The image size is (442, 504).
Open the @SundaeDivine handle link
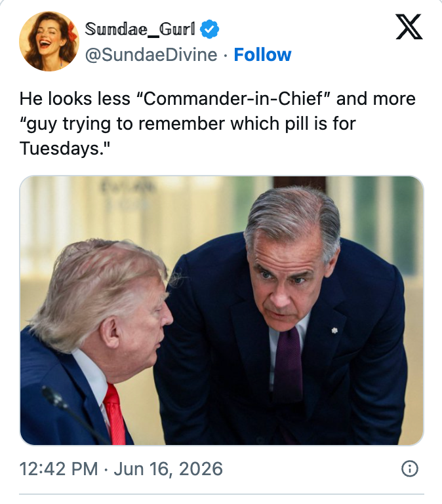pyautogui.click(x=151, y=54)
